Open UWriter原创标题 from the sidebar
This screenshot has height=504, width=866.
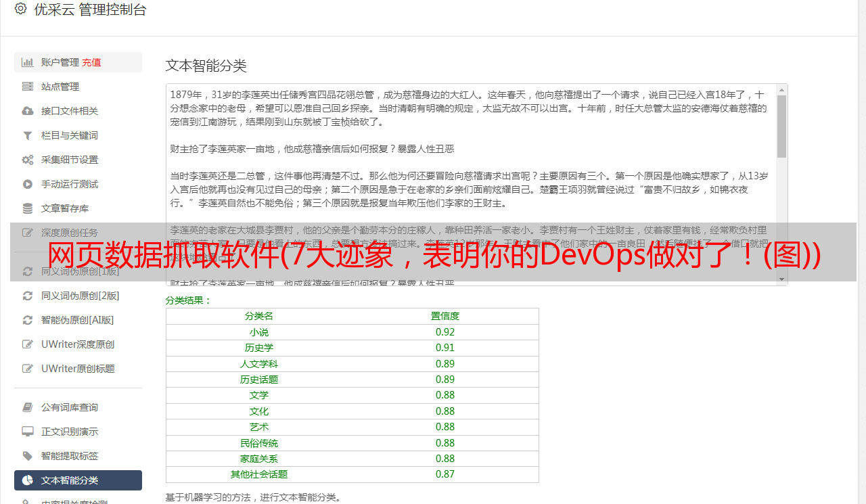(77, 369)
